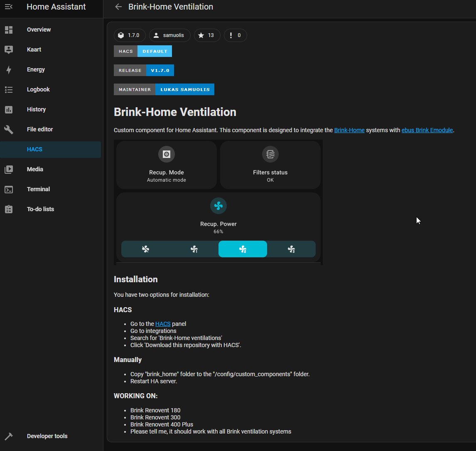
Task: Click the star icon beside 13
Action: pyautogui.click(x=201, y=35)
